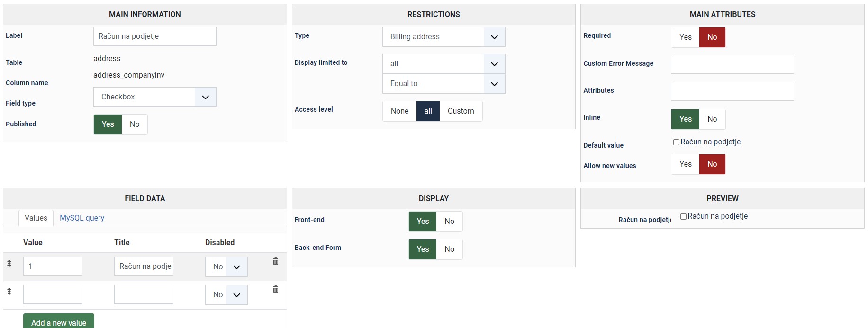
Task: Click the Custom Error Message field
Action: tap(732, 64)
